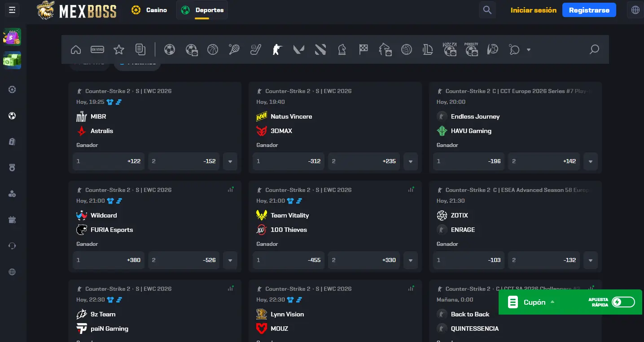Bet on 3DMAX at +235 odds
644x342 pixels.
click(364, 161)
